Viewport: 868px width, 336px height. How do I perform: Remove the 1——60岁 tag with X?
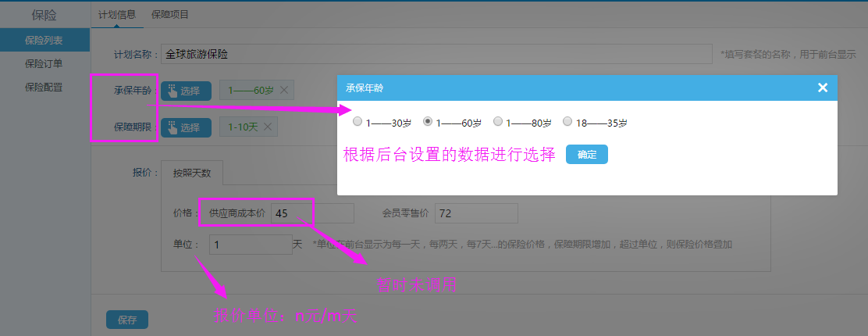pos(284,91)
